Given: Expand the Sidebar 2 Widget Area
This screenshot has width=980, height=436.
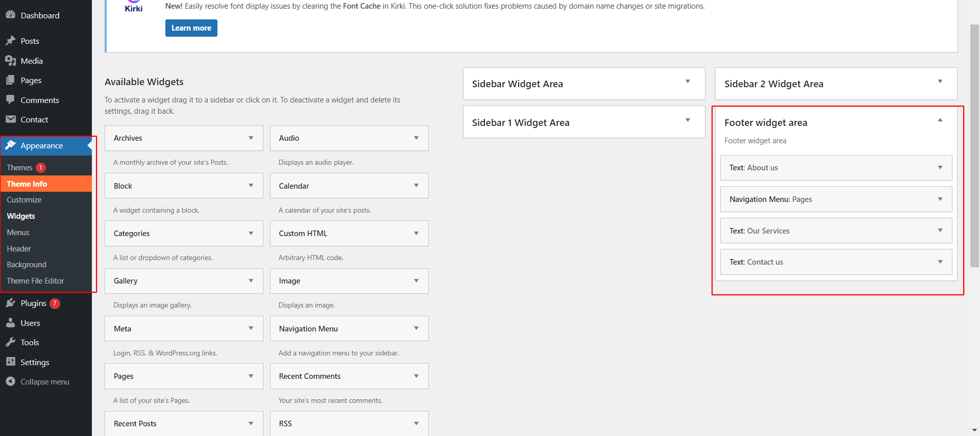Looking at the screenshot, I should click(940, 82).
